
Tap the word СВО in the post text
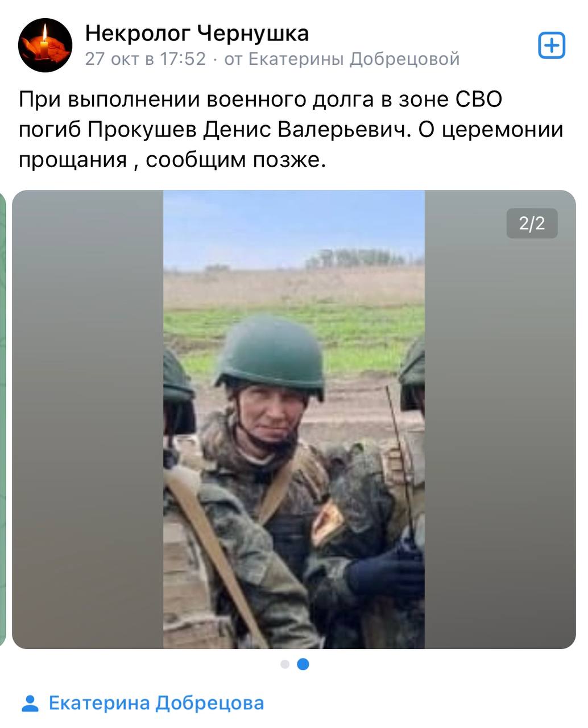coord(478,100)
